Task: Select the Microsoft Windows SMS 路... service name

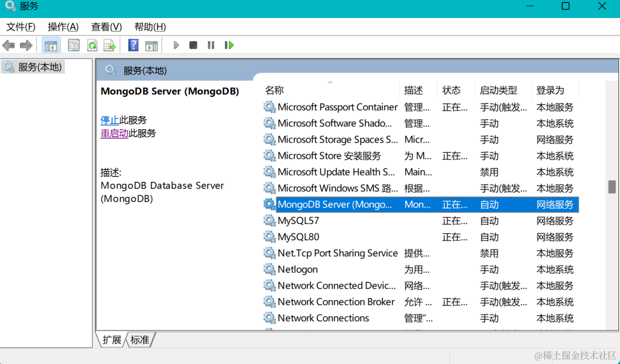Action: click(x=338, y=188)
